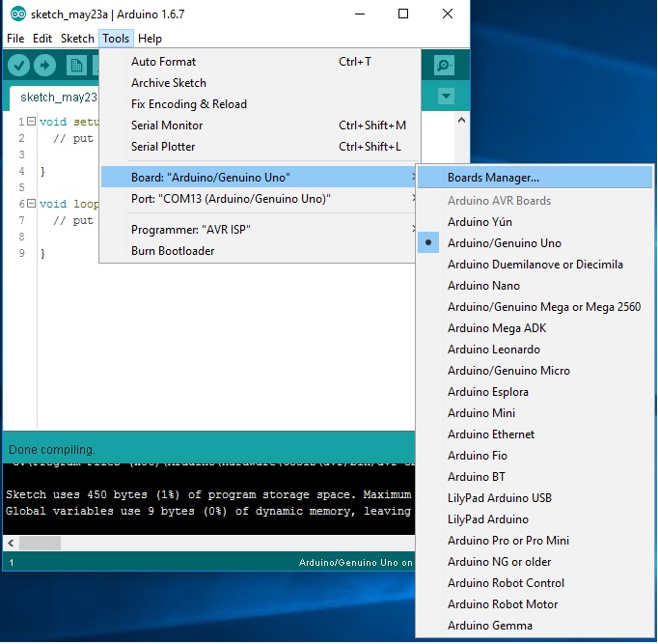Viewport: 658px width, 644px height.
Task: Select Arduino Nano board
Action: [535, 286]
